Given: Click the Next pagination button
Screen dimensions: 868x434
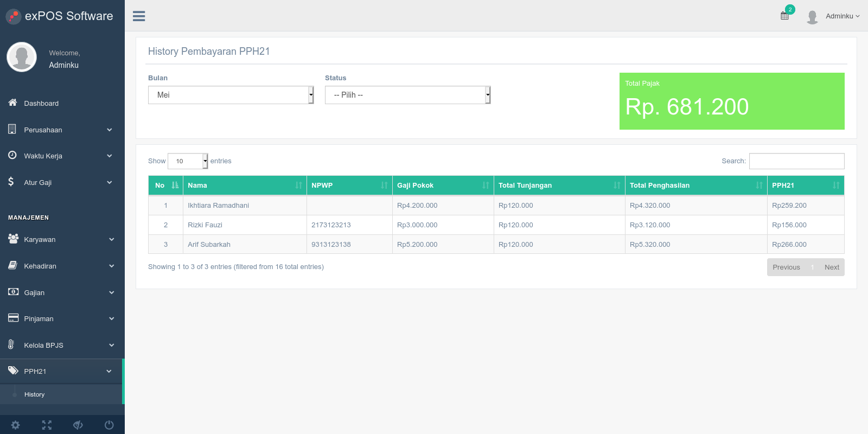Looking at the screenshot, I should [832, 267].
